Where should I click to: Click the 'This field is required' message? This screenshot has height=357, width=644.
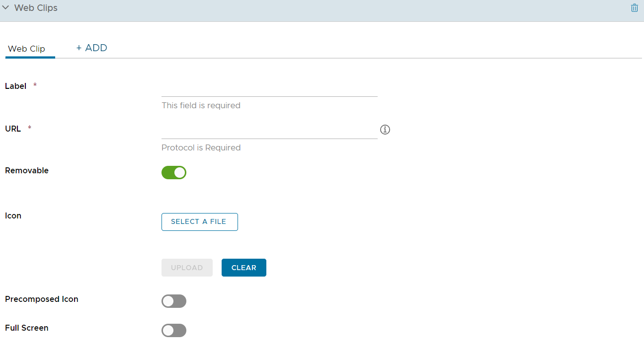click(201, 105)
